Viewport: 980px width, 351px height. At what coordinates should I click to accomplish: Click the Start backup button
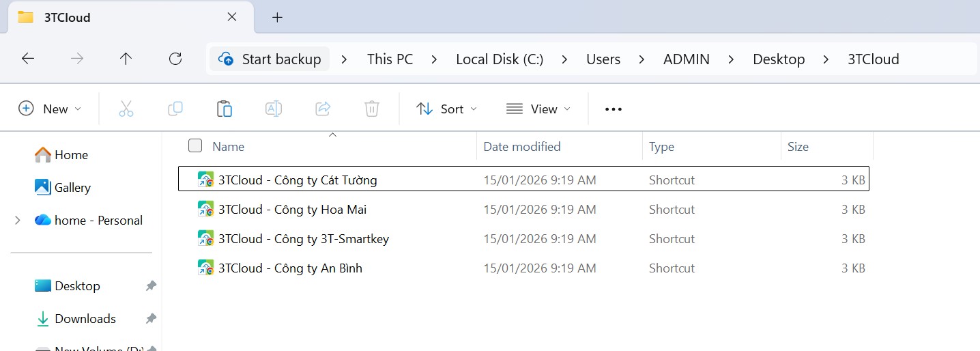click(x=270, y=59)
